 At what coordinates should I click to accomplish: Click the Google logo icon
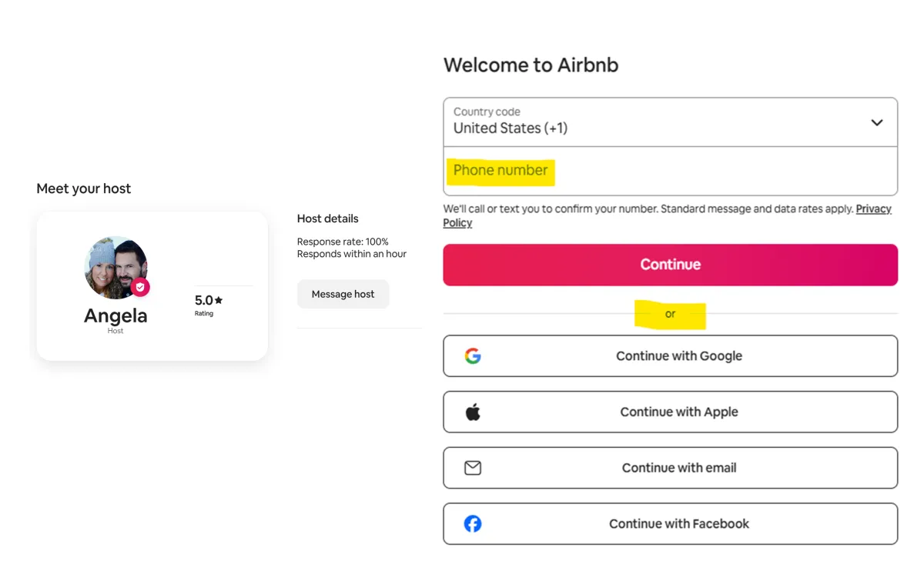point(473,356)
